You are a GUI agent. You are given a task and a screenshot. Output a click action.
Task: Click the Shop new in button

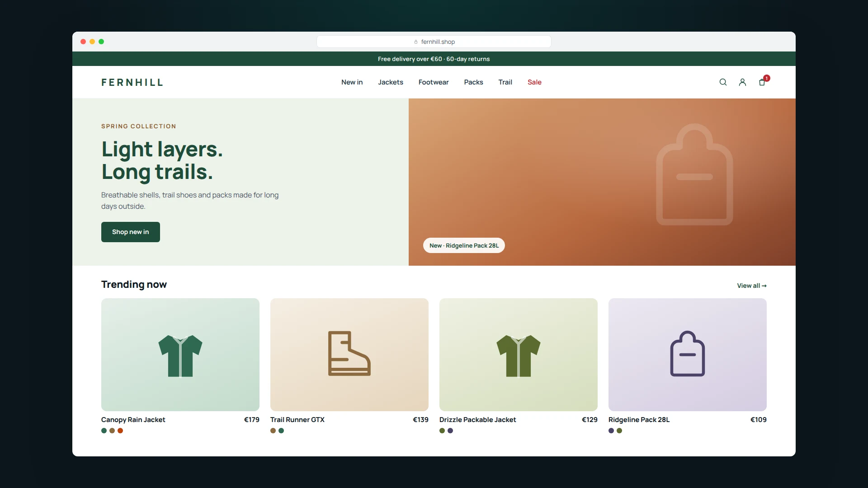[131, 232]
